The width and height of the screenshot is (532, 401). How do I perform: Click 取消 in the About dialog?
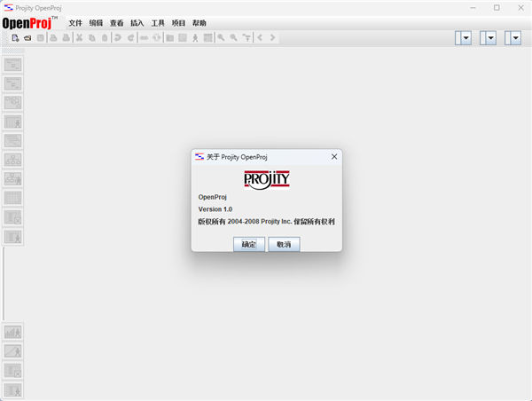click(284, 244)
